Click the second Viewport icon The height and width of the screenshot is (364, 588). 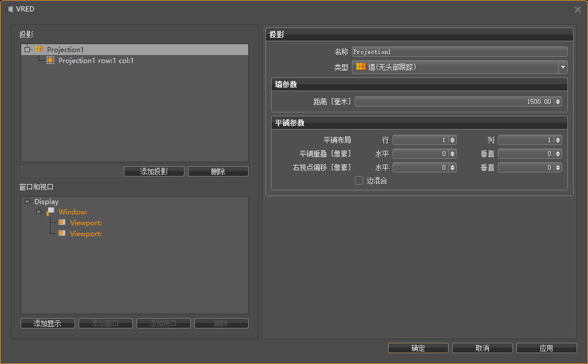62,233
